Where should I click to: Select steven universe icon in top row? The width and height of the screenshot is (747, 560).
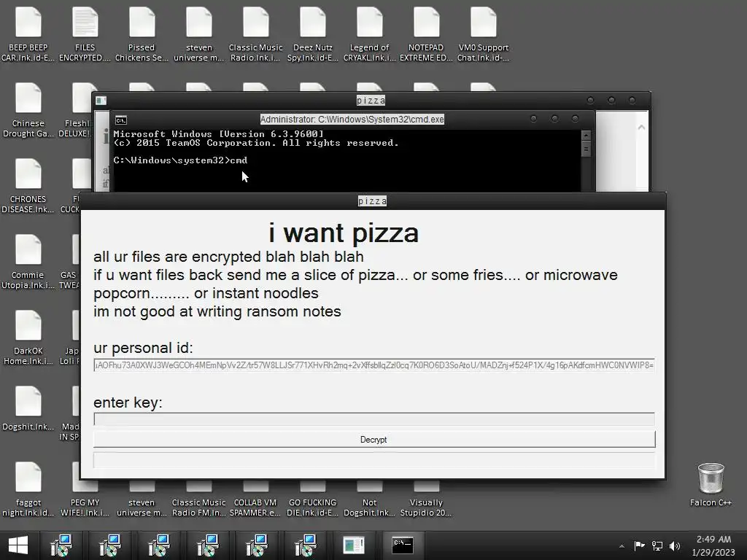[198, 34]
